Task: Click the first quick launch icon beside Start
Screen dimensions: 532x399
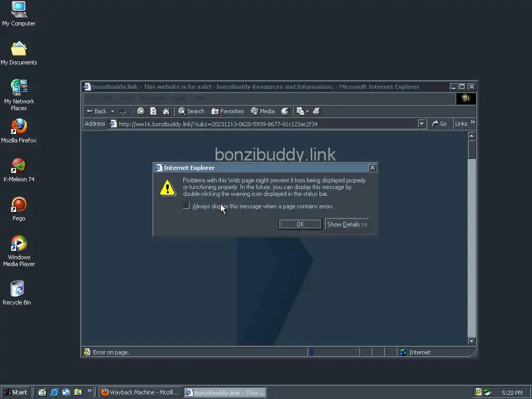Action: [42, 392]
